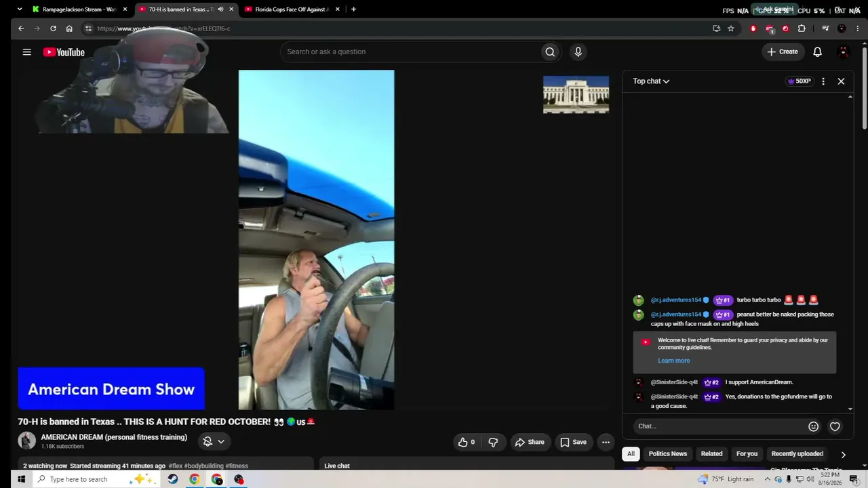Open live chat options menu
The width and height of the screenshot is (868, 488).
823,81
